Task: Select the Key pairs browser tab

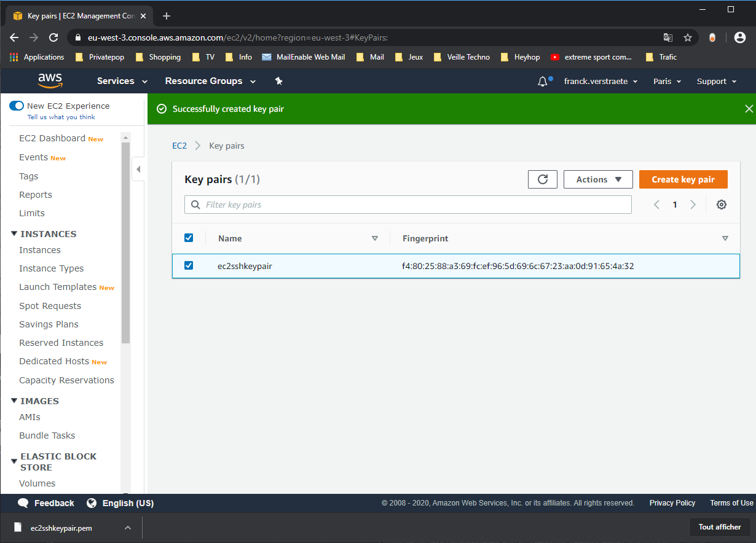Action: [79, 16]
